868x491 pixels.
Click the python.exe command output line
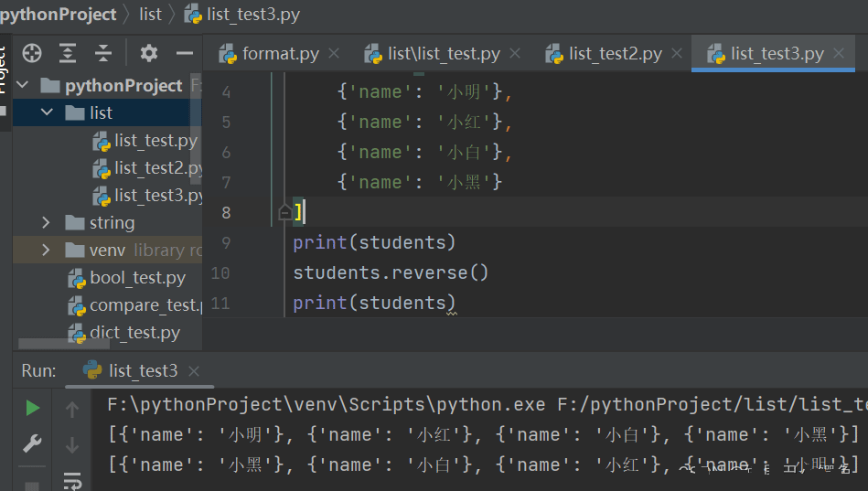(x=488, y=405)
